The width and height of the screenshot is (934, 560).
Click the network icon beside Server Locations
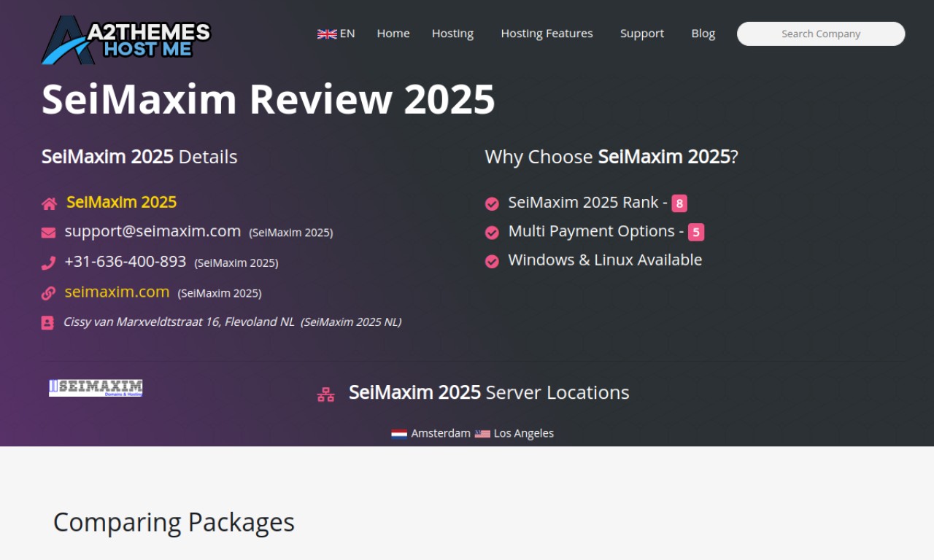point(325,394)
